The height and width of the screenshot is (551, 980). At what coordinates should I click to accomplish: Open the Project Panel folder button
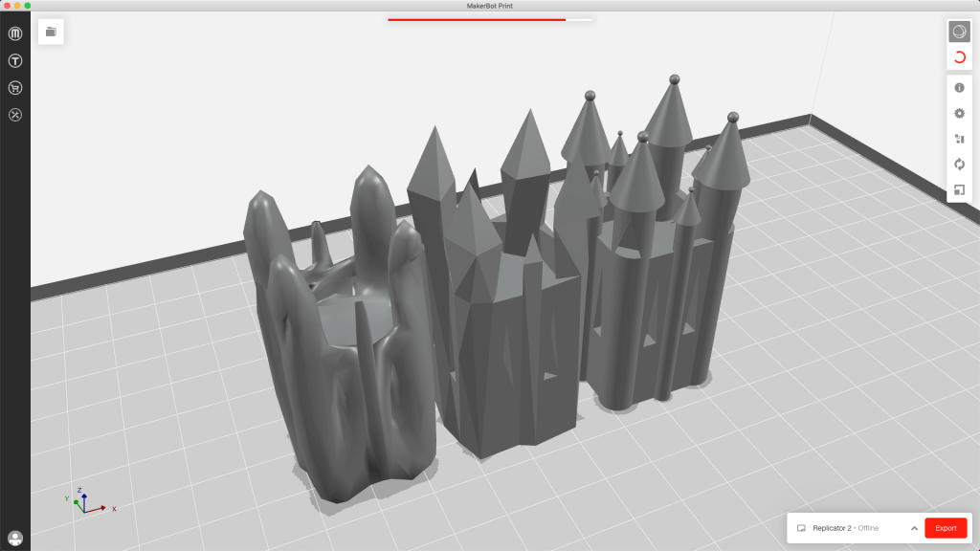click(51, 32)
